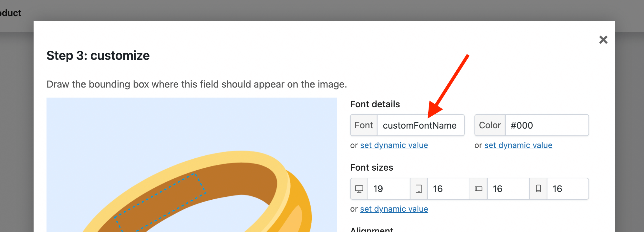The height and width of the screenshot is (232, 644).
Task: Click the tablet portrait font size icon
Action: [419, 189]
